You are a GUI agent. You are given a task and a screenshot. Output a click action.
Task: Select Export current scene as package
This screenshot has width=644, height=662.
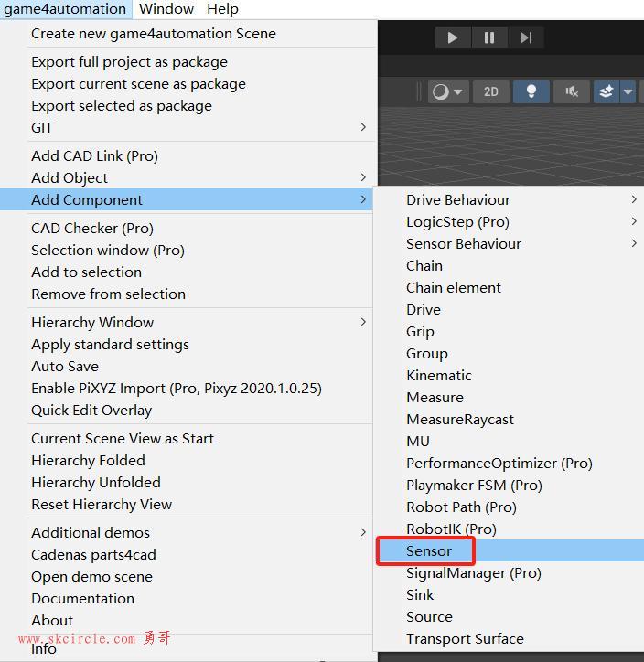pyautogui.click(x=188, y=84)
